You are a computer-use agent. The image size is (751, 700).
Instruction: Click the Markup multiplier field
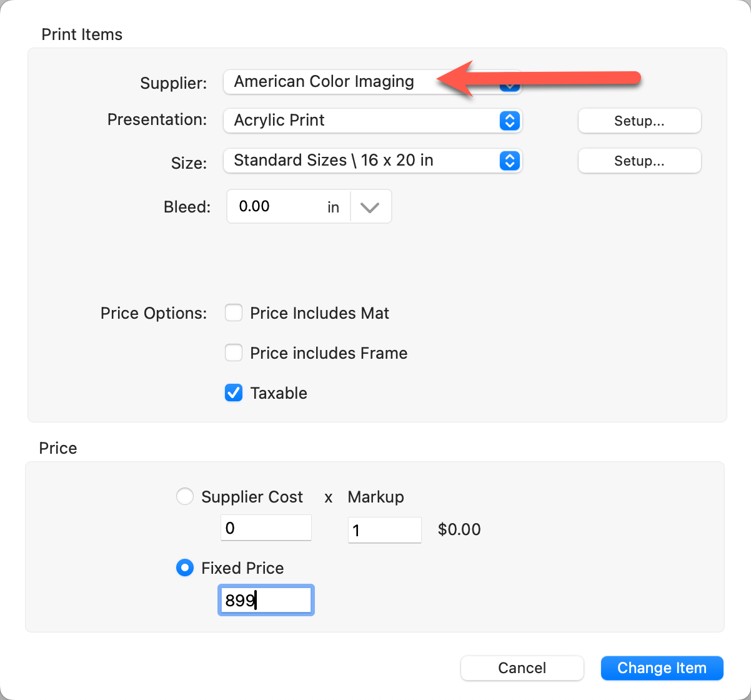[x=384, y=530]
